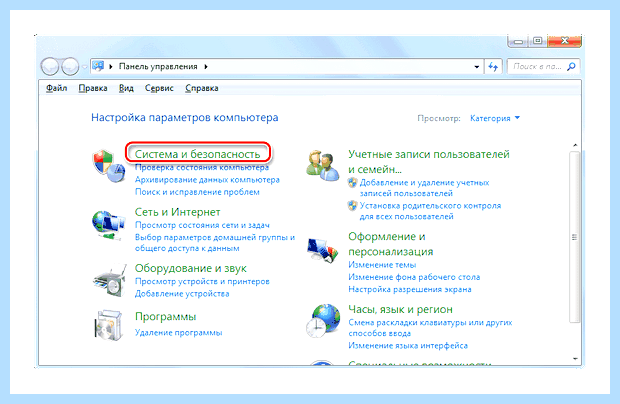Click shield icon beside Добавление и удаление учетных
The image size is (620, 404).
352,183
